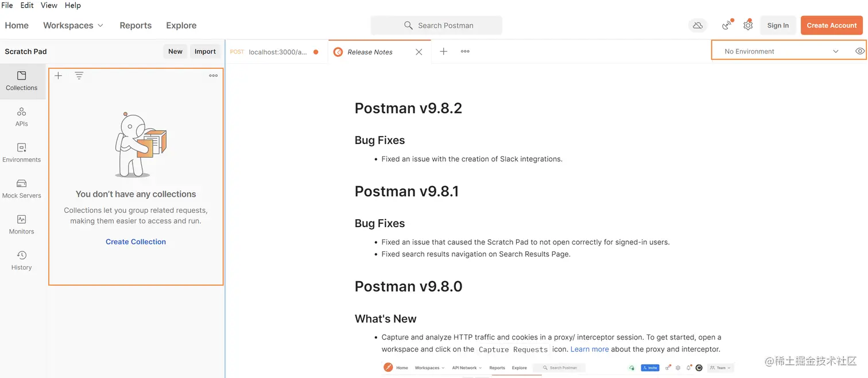The width and height of the screenshot is (868, 378).
Task: Open the Mock Servers sidebar section
Action: tap(22, 189)
